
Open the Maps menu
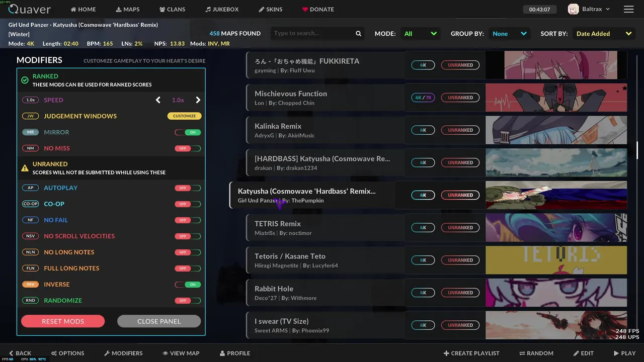pyautogui.click(x=128, y=9)
